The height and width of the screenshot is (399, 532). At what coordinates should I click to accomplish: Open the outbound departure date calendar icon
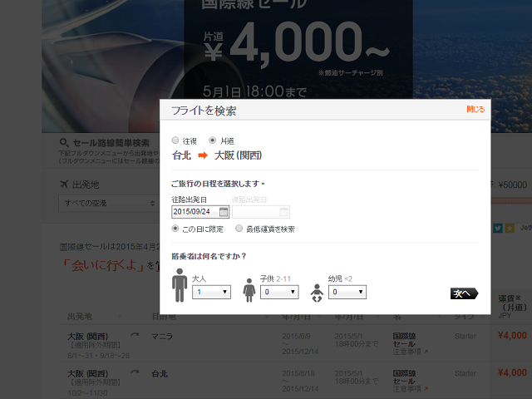pos(224,212)
